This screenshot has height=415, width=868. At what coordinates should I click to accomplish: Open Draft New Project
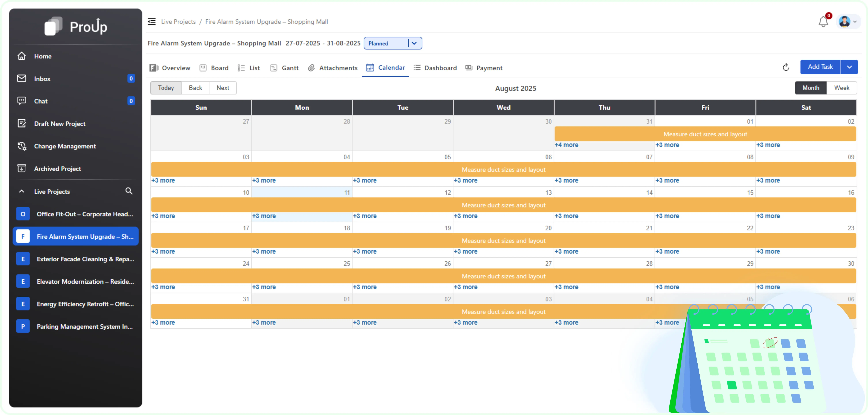coord(60,123)
